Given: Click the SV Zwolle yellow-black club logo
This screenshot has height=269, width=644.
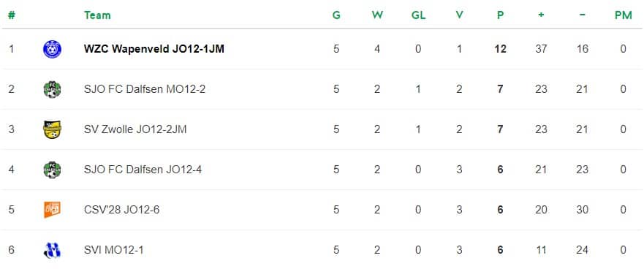Looking at the screenshot, I should pos(52,129).
